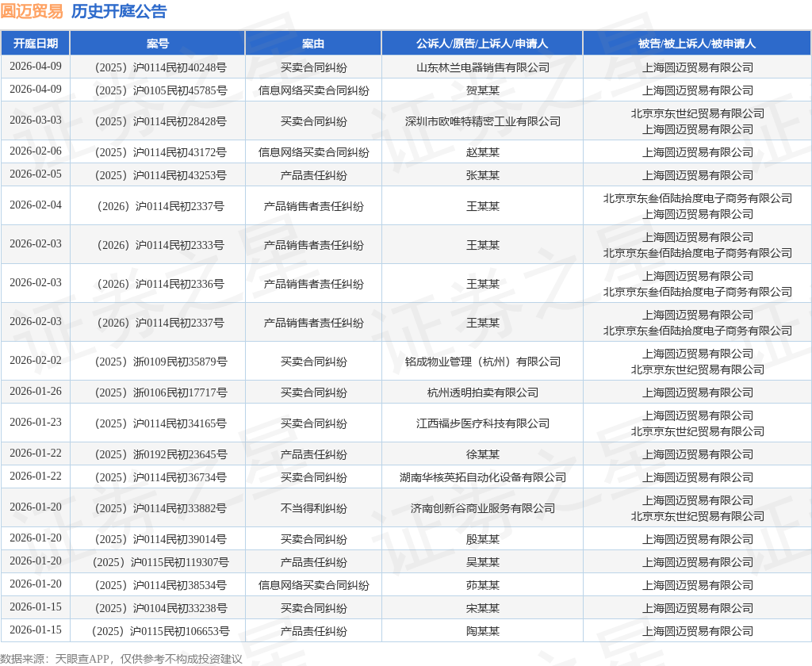Click plaintiff 陶某某
The width and height of the screenshot is (812, 666).
pyautogui.click(x=483, y=631)
